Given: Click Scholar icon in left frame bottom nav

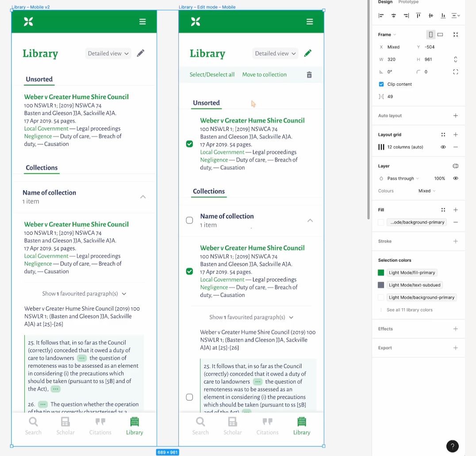Looking at the screenshot, I should [65, 422].
